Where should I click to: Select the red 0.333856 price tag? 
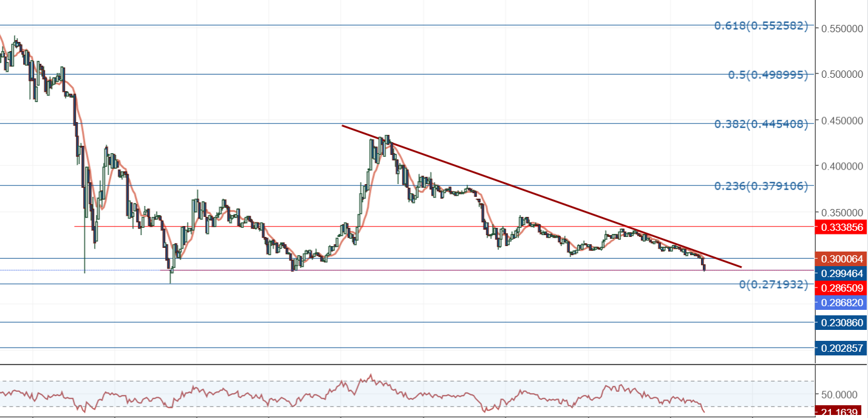point(841,227)
